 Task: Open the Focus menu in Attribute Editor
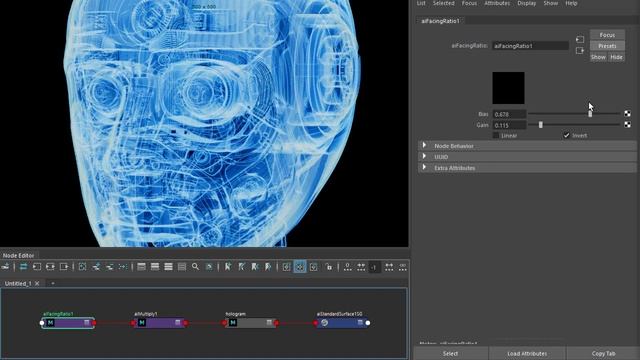pyautogui.click(x=469, y=3)
